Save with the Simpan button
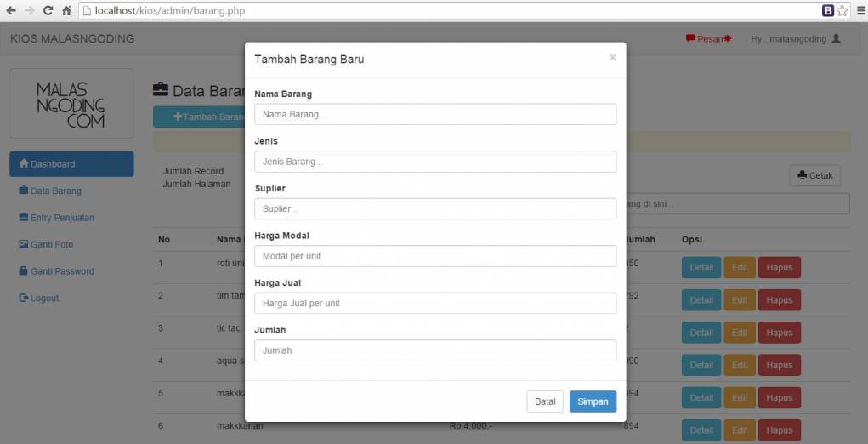Viewport: 868px width, 444px height. click(593, 401)
